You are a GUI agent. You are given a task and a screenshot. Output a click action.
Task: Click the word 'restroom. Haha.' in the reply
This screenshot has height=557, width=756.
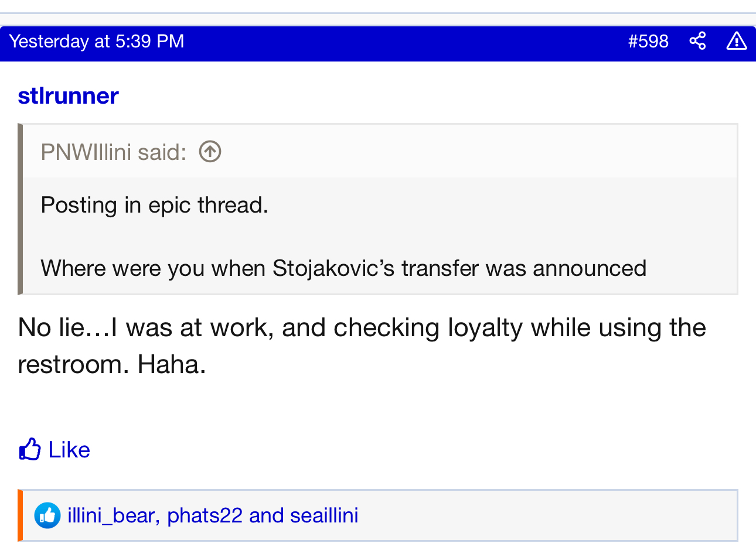click(111, 364)
